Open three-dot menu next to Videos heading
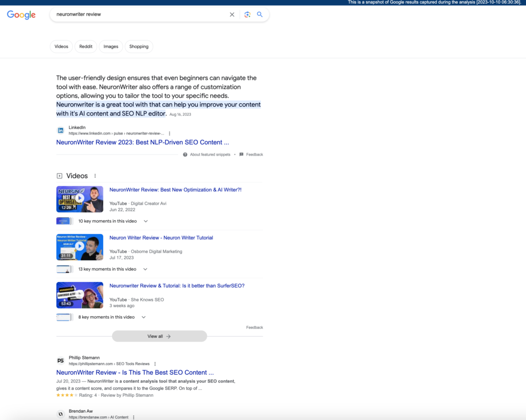526x420 pixels. point(95,176)
